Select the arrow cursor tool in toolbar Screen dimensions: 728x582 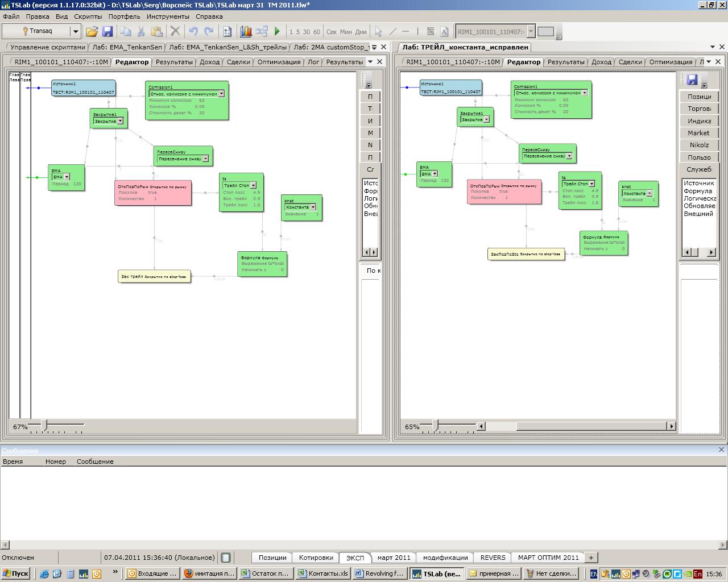[x=378, y=32]
